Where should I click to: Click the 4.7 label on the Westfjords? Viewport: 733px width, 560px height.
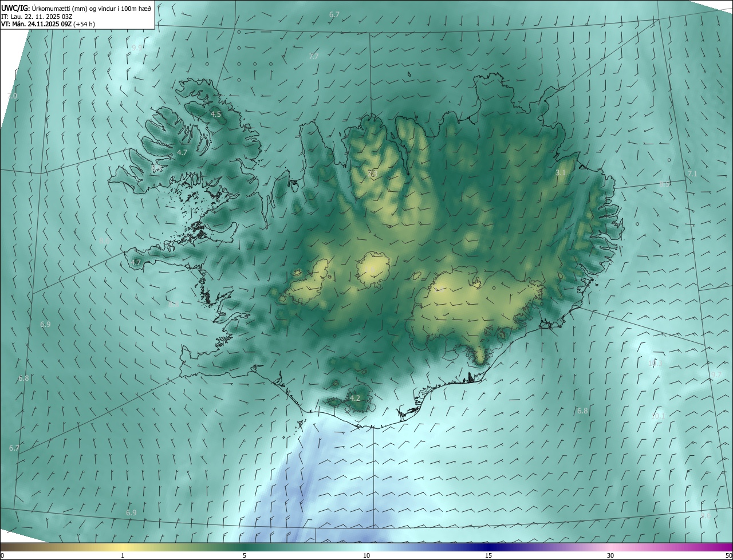182,153
